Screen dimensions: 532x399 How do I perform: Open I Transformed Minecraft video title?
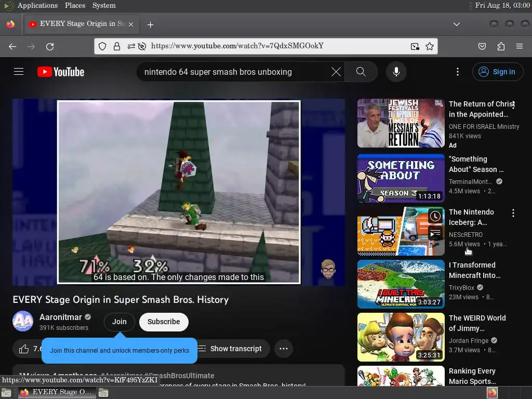point(474,270)
